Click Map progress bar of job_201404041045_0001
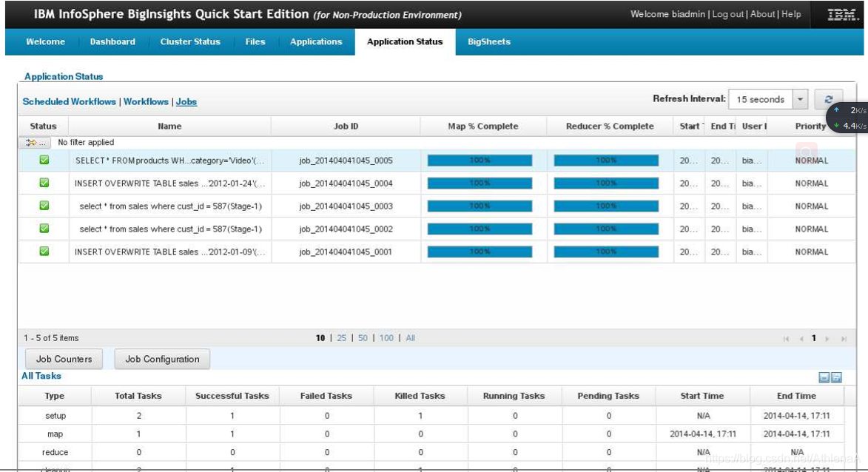Screen dimensions: 868x472 [480, 252]
